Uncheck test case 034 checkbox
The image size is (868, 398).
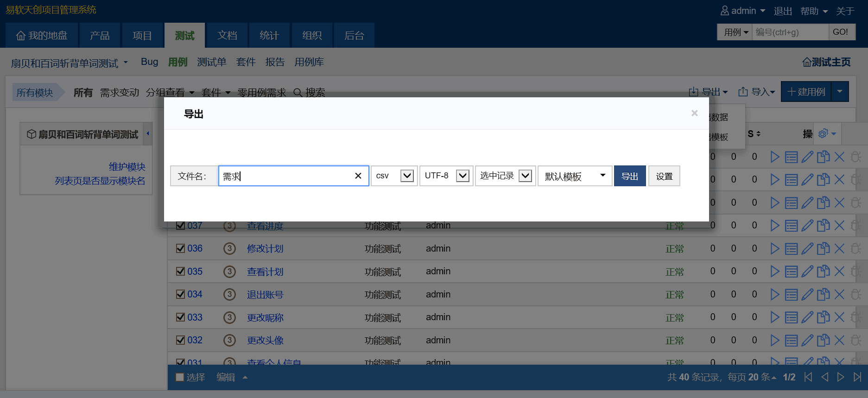click(x=181, y=295)
